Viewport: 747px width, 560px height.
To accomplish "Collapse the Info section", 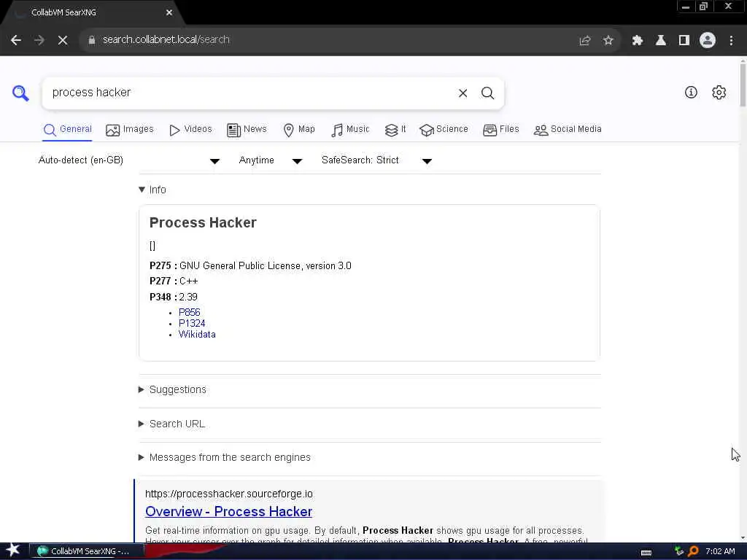I will (152, 190).
